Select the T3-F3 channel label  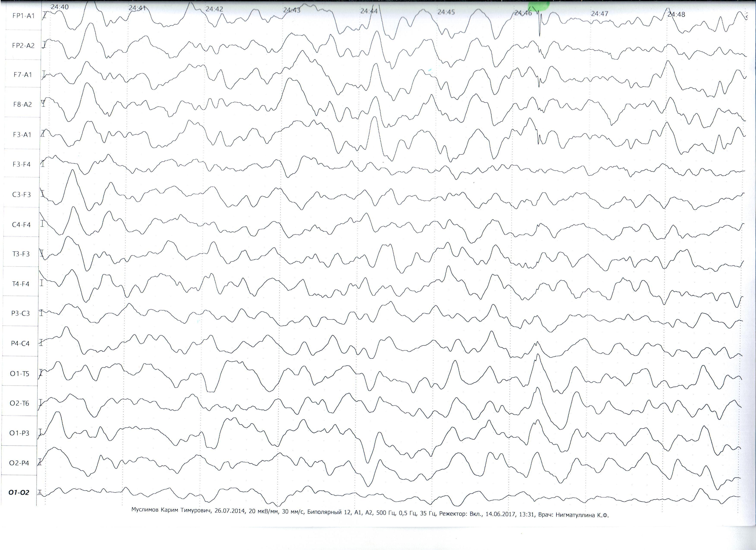coord(21,254)
